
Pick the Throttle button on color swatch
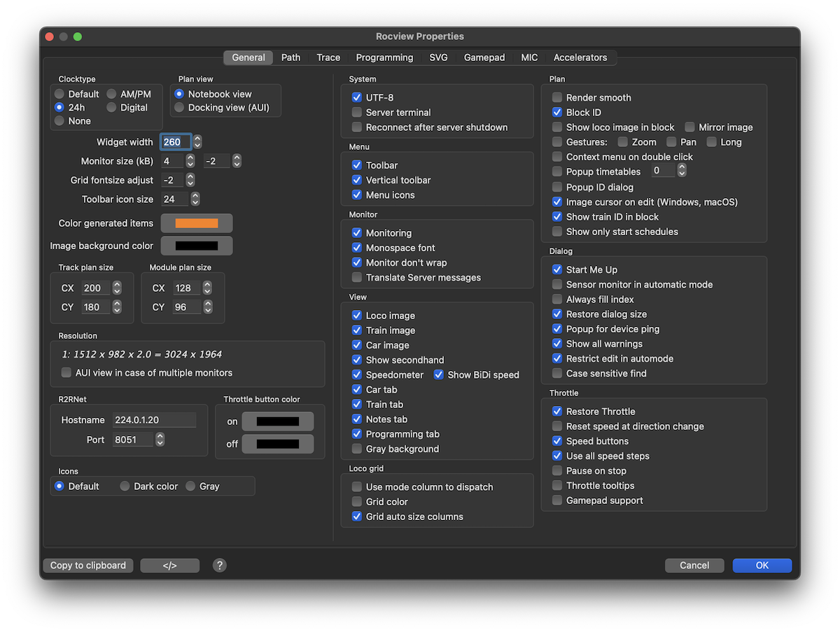coord(277,421)
